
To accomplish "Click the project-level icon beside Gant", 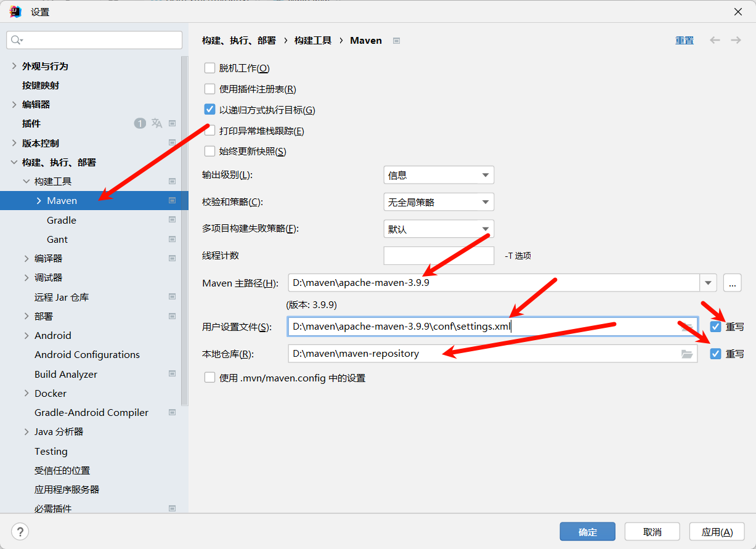I will tap(172, 239).
